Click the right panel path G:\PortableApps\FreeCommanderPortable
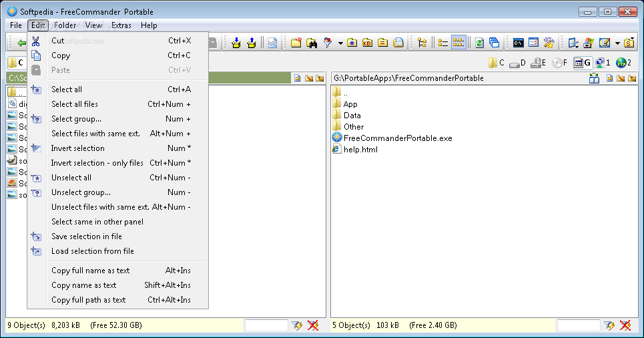Image resolution: width=644 pixels, height=338 pixels. click(408, 78)
